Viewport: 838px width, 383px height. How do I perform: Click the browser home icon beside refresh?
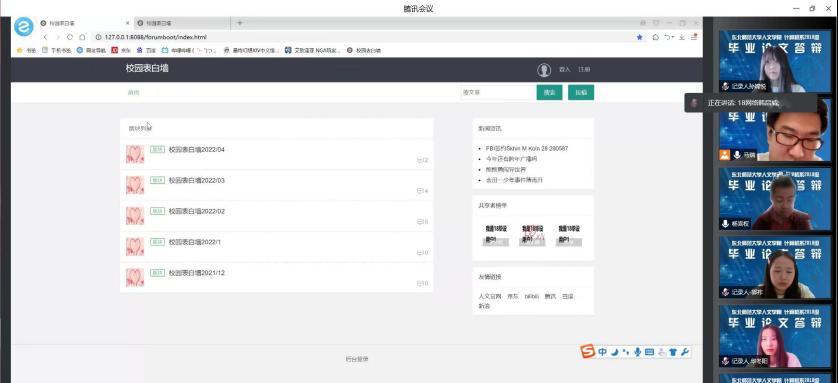point(82,37)
